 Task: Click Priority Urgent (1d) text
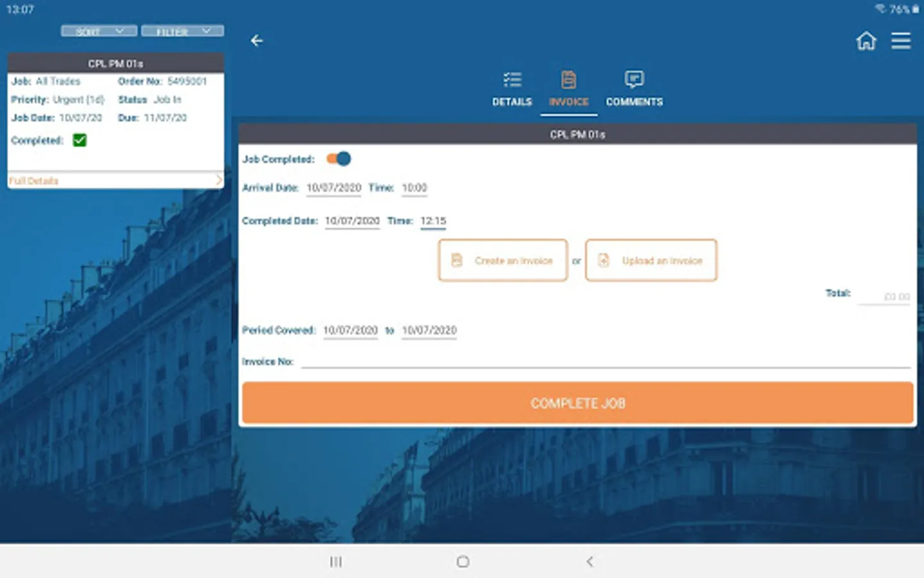[58, 100]
